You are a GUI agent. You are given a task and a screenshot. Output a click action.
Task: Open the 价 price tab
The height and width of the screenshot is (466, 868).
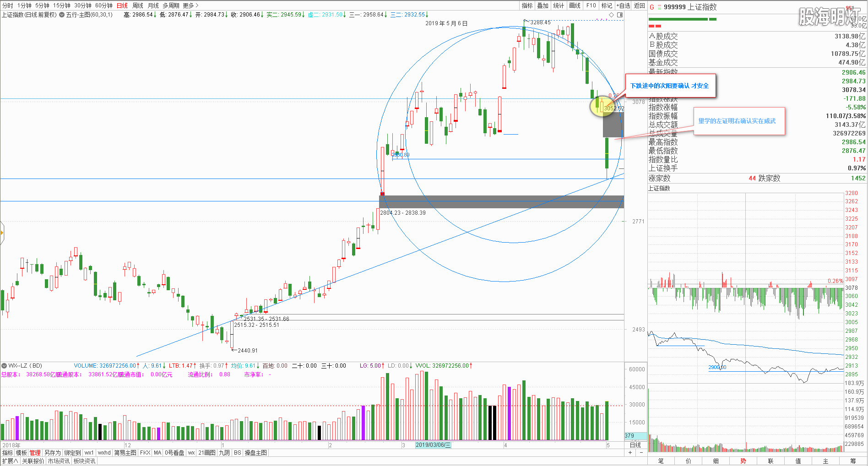[x=689, y=461]
